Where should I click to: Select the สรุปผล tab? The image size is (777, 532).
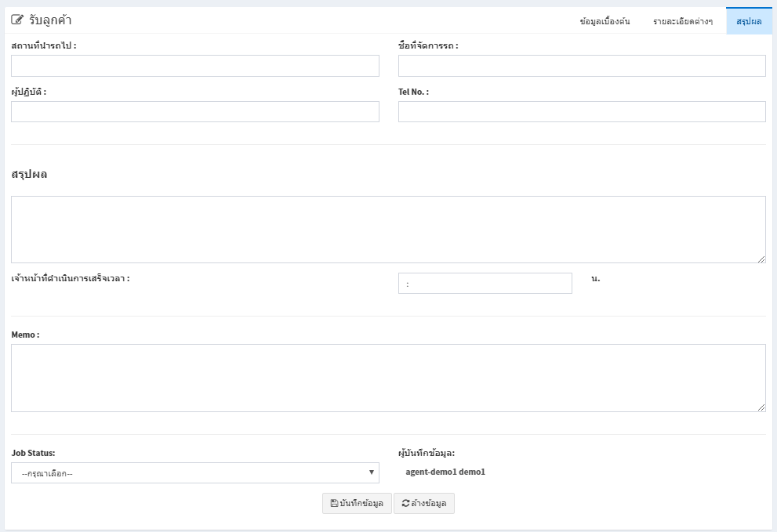[749, 21]
